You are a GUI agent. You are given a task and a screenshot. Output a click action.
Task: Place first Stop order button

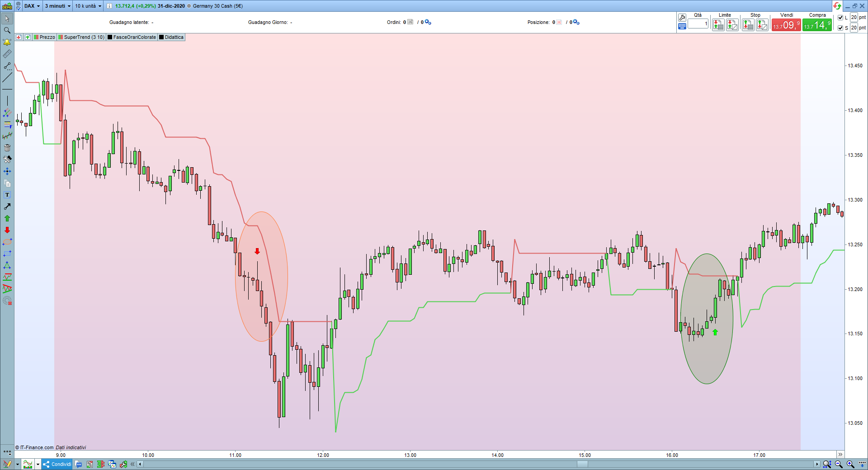click(748, 25)
